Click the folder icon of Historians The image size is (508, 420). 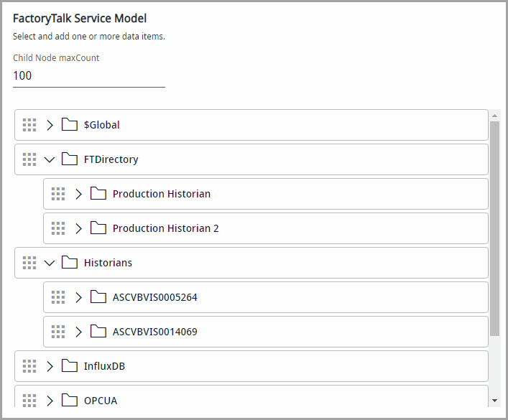(69, 262)
